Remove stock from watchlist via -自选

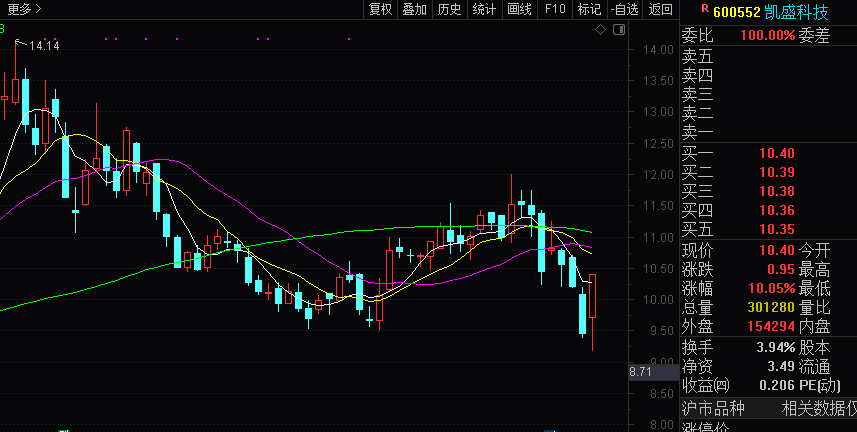[624, 10]
